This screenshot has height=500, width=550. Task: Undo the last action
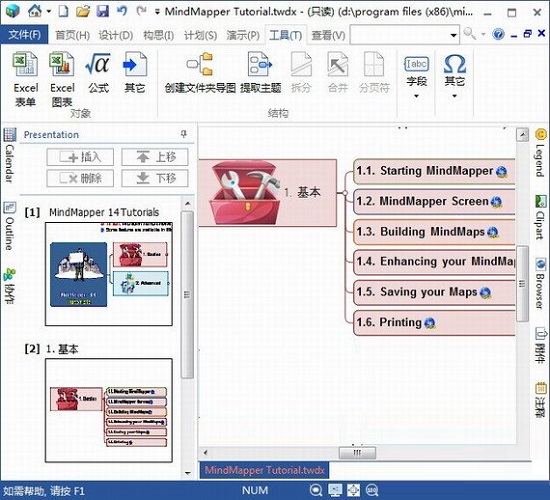click(x=122, y=11)
